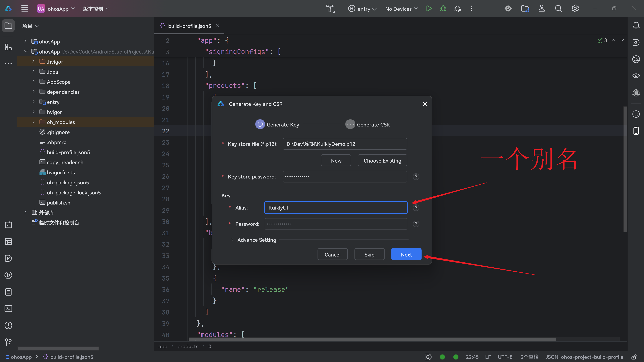
Task: Open the Previewer eye icon
Action: 636,76
